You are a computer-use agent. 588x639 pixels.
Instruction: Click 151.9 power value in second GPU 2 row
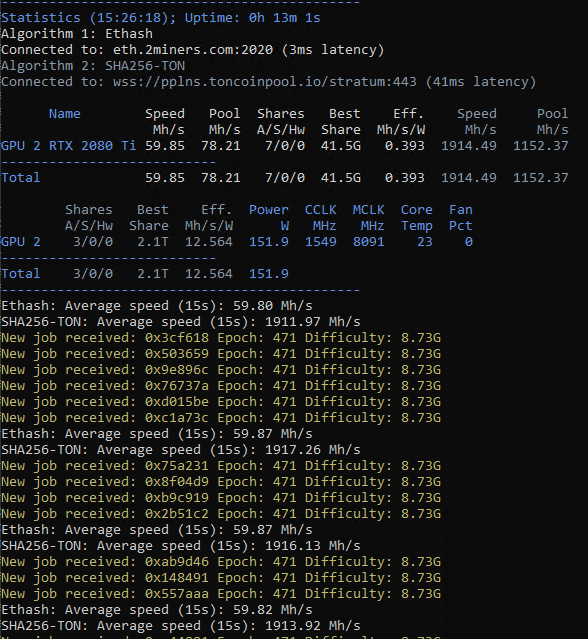pyautogui.click(x=269, y=242)
